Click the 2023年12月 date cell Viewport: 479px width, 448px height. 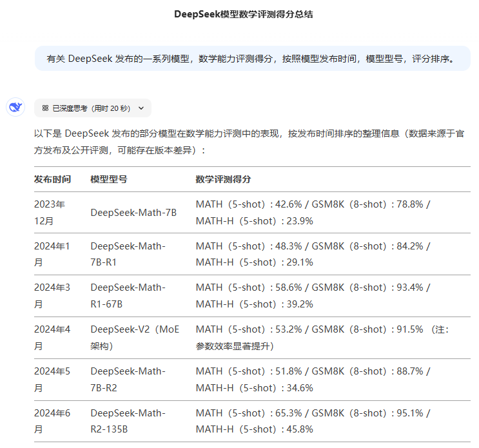point(50,213)
